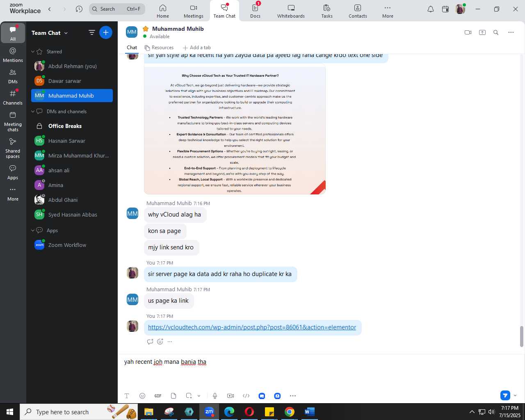Collapse the Apps section in chat list
This screenshot has height=420, width=525.
point(33,231)
